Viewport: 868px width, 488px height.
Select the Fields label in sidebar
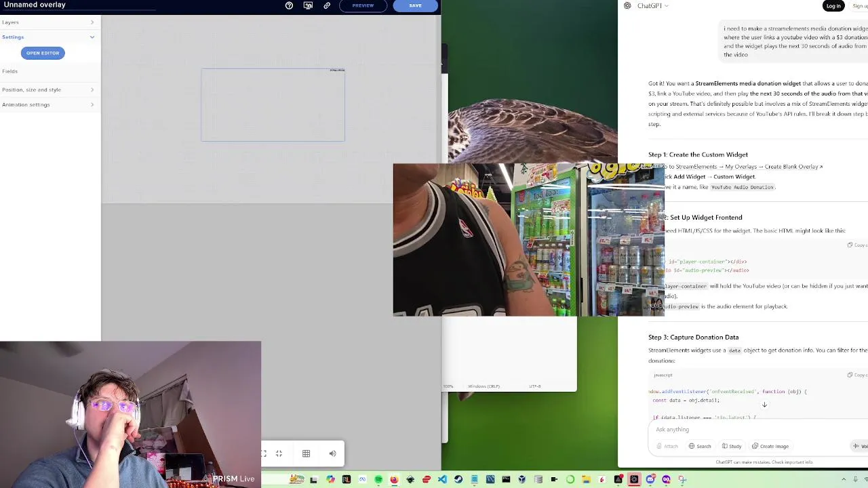[x=9, y=71]
